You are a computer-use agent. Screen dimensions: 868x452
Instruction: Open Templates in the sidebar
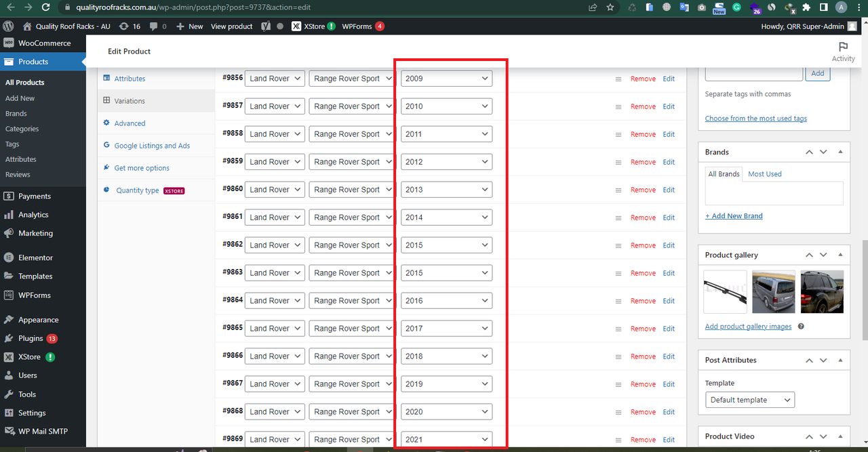point(43,276)
